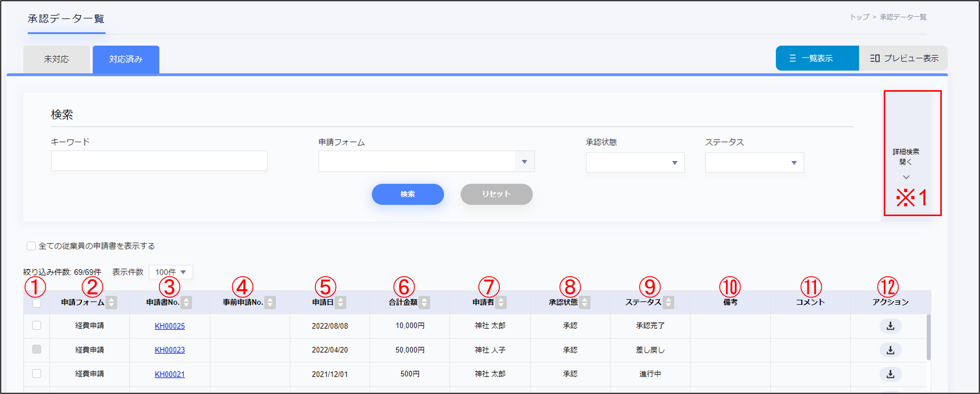Image resolution: width=980 pixels, height=394 pixels.
Task: Select 一覧表示 view mode
Action: [x=817, y=58]
